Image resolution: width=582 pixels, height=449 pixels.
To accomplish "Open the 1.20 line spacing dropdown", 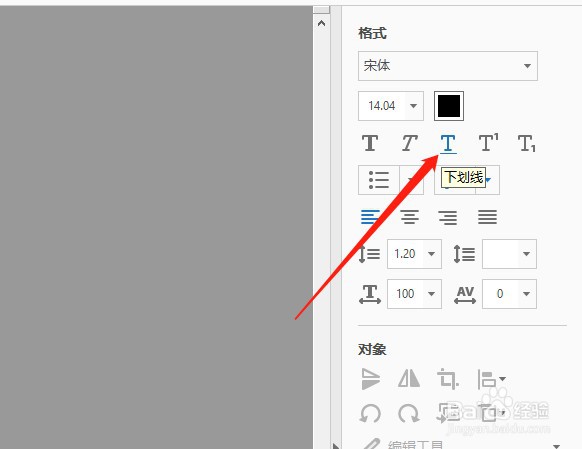I will click(431, 254).
